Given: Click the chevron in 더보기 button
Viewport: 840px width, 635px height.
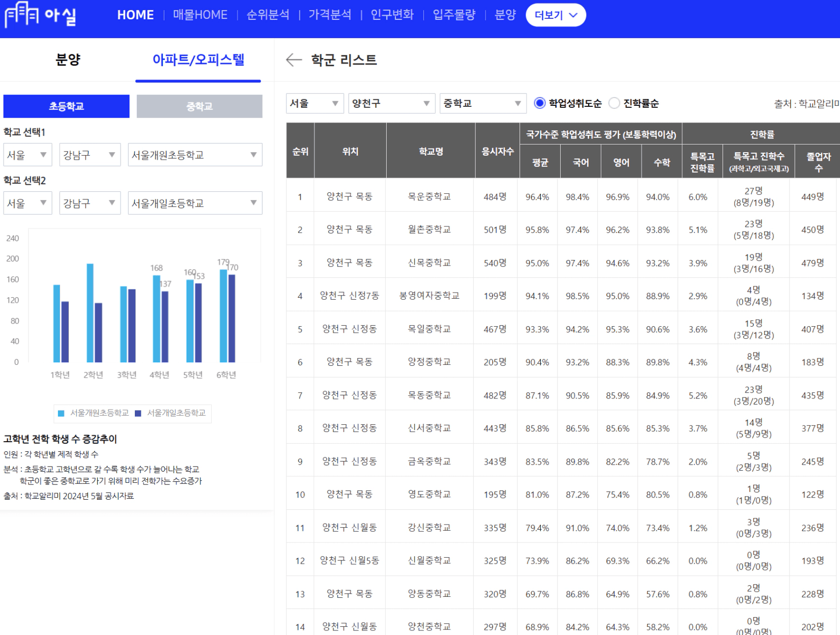Looking at the screenshot, I should click(573, 15).
